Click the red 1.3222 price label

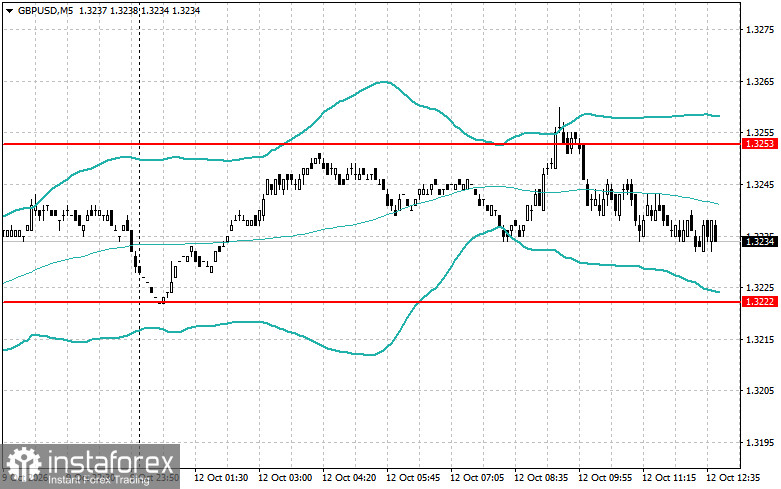(x=760, y=302)
